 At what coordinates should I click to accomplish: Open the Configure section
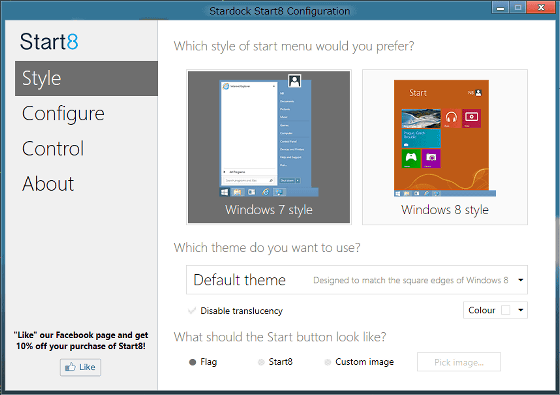[63, 114]
